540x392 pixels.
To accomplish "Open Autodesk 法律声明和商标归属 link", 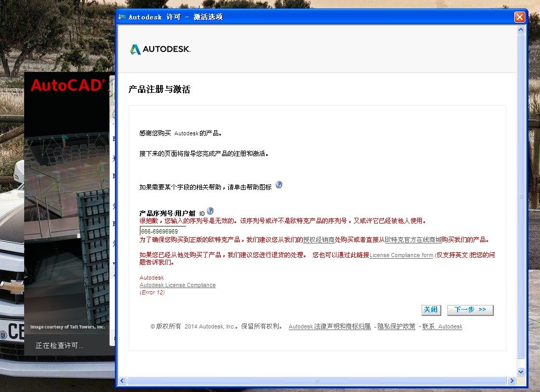I will point(330,326).
